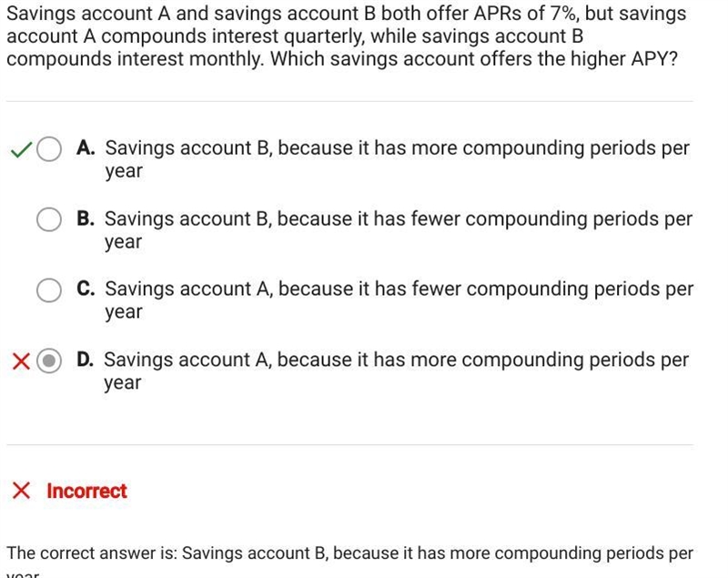Choose 'Savings account B, because it has more' text

point(281,148)
